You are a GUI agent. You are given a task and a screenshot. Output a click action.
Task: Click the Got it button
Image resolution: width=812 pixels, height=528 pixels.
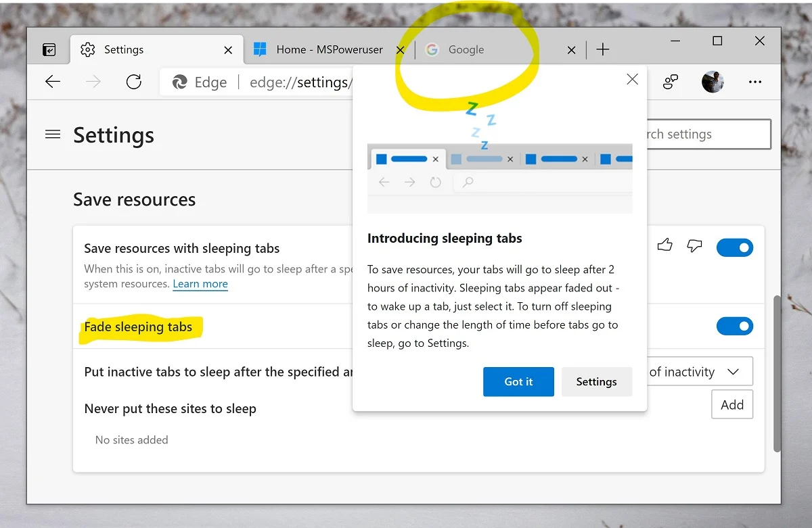click(x=518, y=382)
